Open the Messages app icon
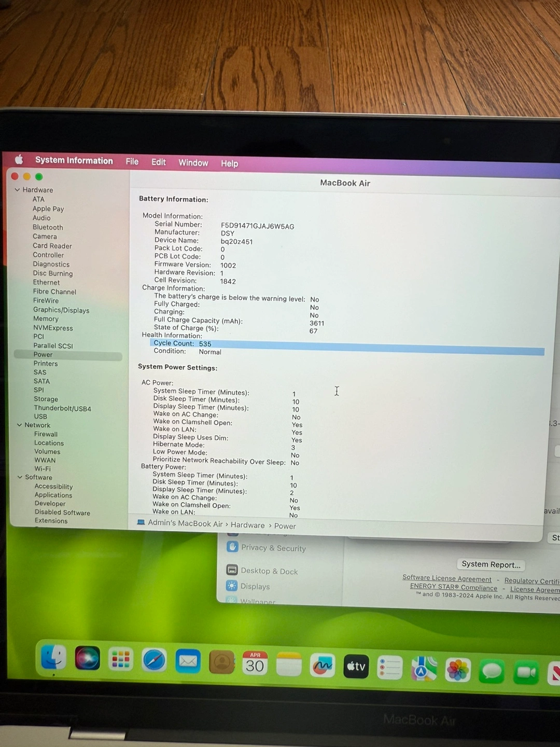 click(x=492, y=671)
